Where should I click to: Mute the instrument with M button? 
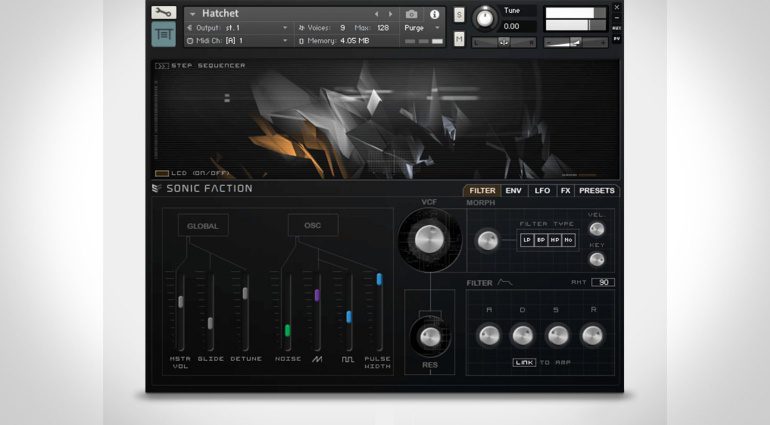pos(459,39)
